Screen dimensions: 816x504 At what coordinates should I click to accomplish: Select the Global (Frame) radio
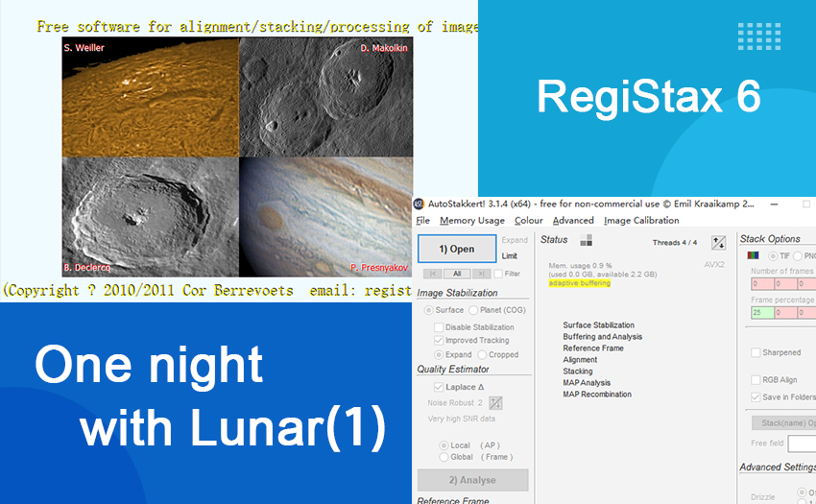(x=444, y=457)
